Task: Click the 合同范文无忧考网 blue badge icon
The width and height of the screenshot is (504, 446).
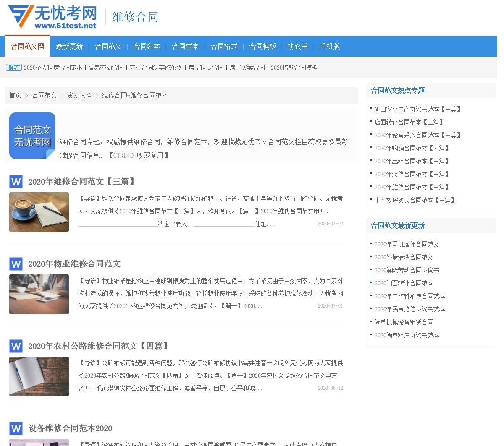Action: coord(32,136)
